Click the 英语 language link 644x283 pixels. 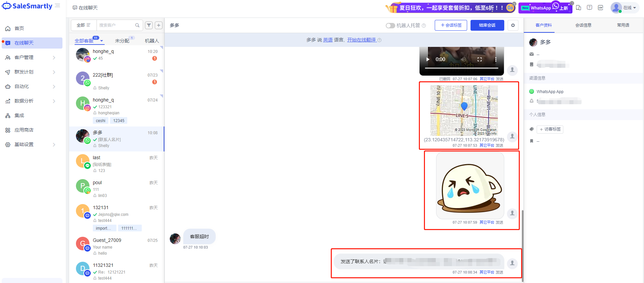click(x=328, y=40)
